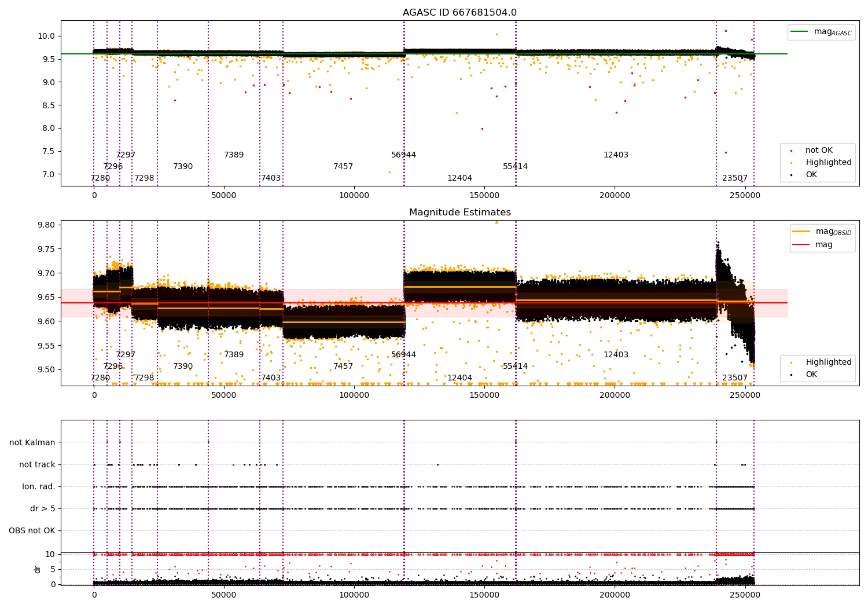Click OBSID label 7296 in the middle plot
868x608 pixels.
pyautogui.click(x=113, y=367)
